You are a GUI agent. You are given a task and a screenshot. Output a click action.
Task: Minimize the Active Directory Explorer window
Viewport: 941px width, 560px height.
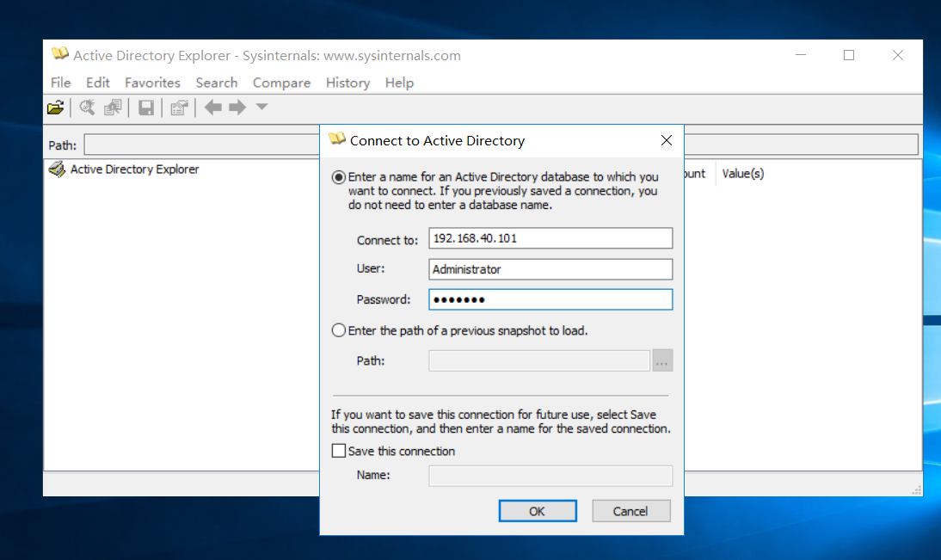[x=801, y=55]
